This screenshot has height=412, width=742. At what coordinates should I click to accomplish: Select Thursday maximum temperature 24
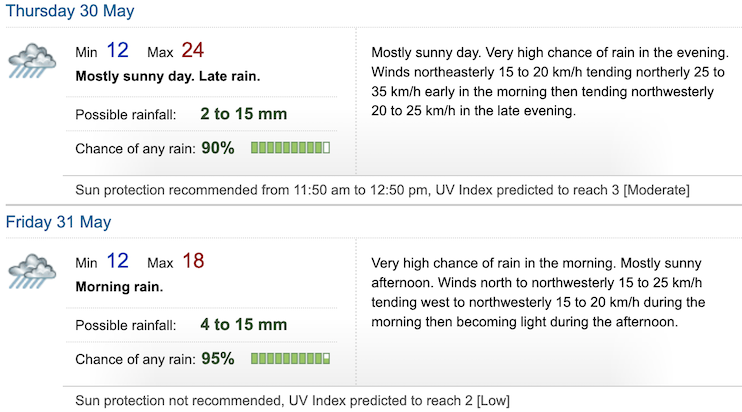193,51
